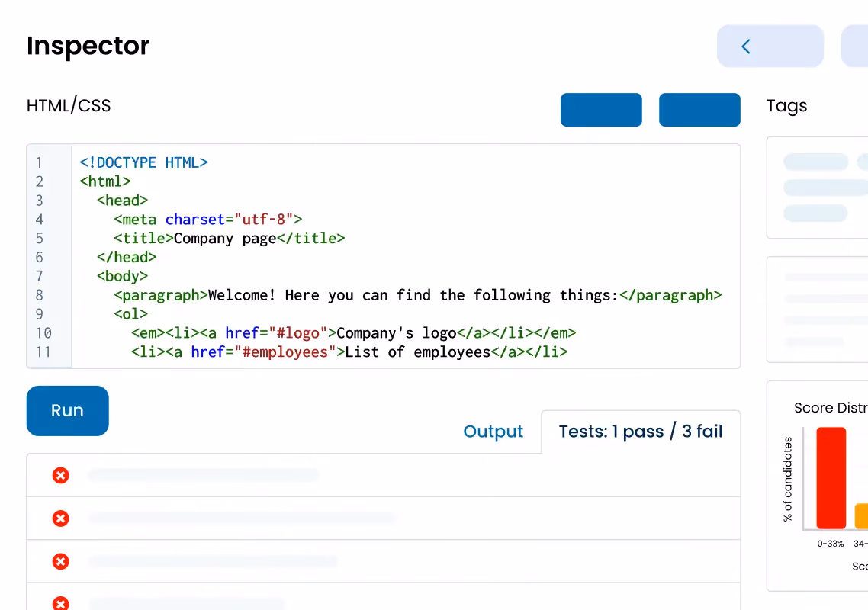The image size is (868, 610).
Task: Click the fail icon in the first test row
Action: click(61, 476)
